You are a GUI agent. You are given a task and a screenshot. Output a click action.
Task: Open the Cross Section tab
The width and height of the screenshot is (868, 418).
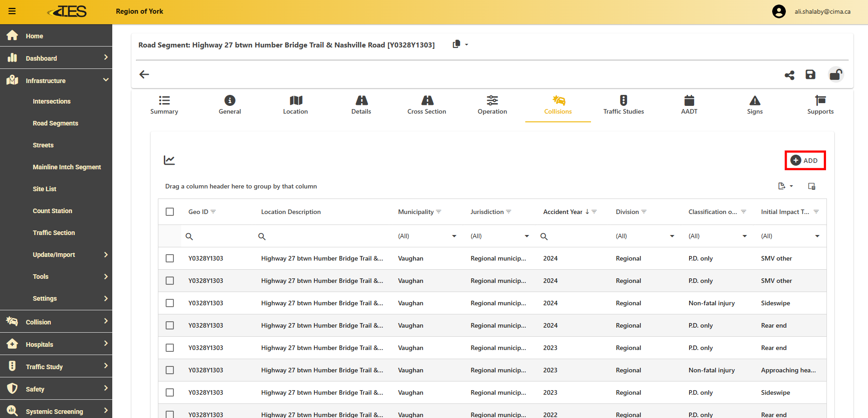tap(427, 105)
